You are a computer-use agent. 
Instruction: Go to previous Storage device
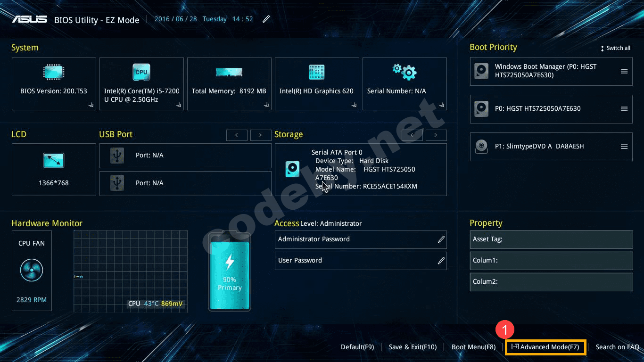pos(412,135)
